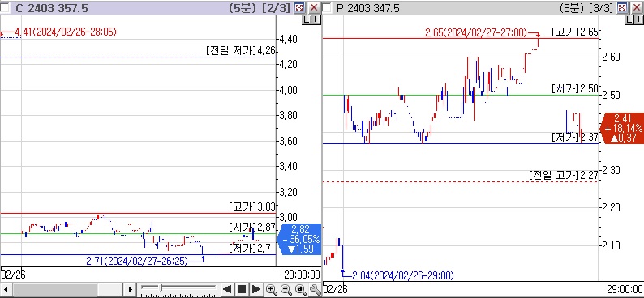Click the left arrow of horizontal scrollbar
644x298 pixels.
click(x=6, y=289)
